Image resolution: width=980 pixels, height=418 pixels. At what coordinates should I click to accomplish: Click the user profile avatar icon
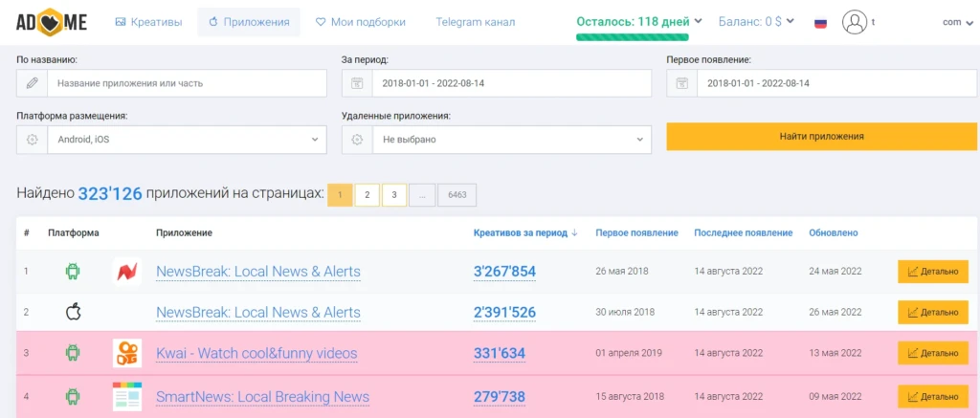(854, 22)
